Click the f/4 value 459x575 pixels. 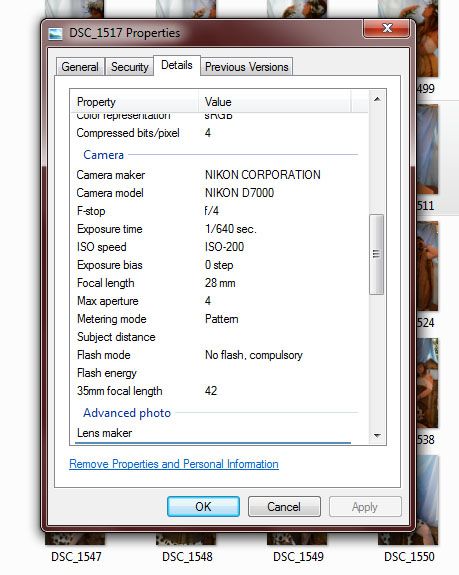coord(212,210)
